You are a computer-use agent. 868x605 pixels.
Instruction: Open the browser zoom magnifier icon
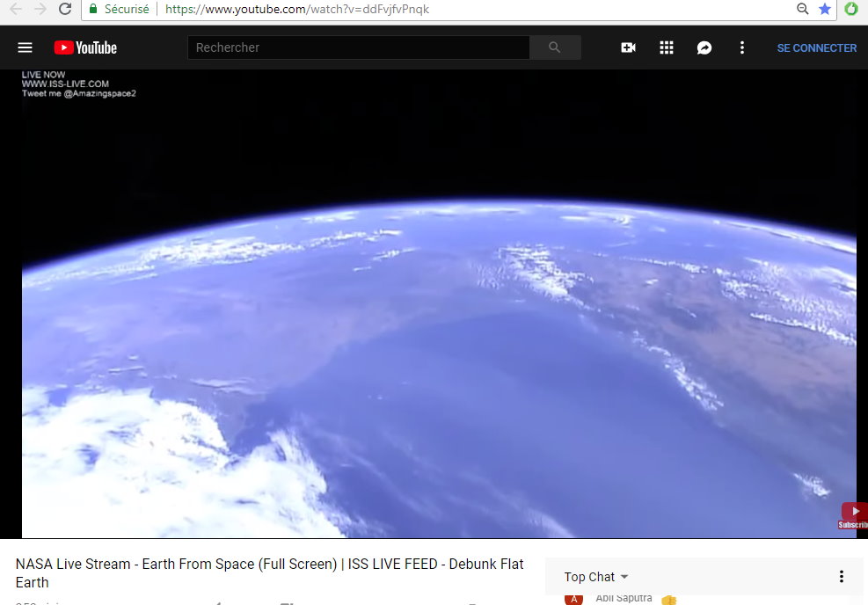point(802,9)
